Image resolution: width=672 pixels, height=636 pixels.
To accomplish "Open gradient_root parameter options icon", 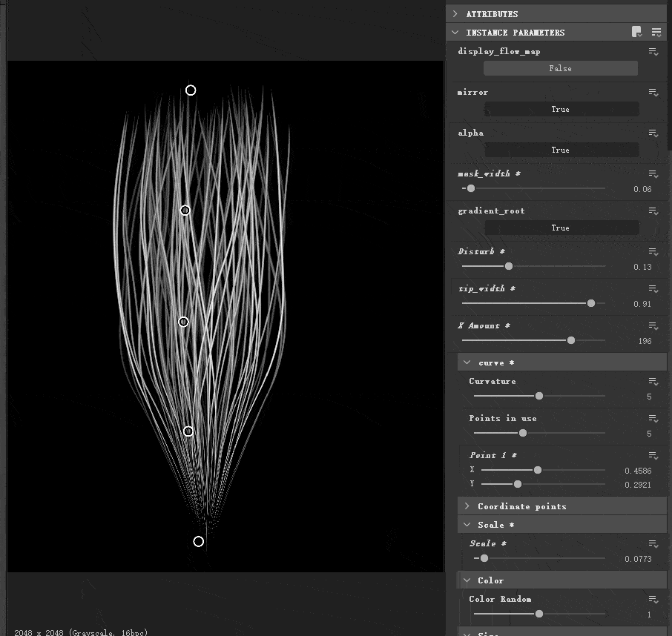I will tap(653, 211).
